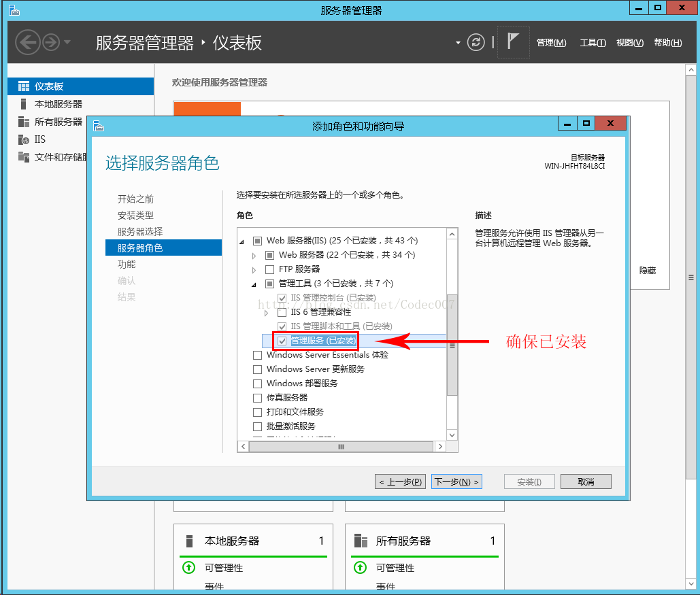Screen dimensions: 700x595
Task: Click 隐藏 link in the welcome tile
Action: tap(648, 271)
